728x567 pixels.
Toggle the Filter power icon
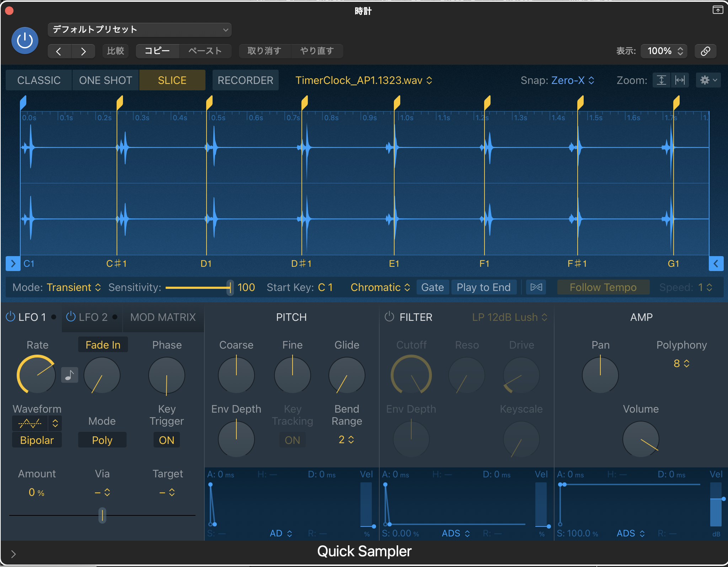point(390,317)
